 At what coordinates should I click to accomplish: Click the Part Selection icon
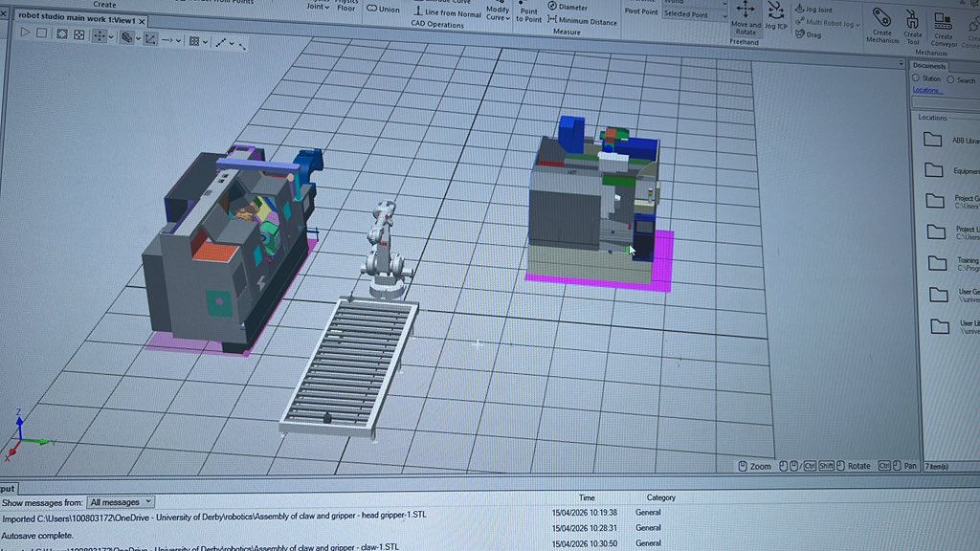pyautogui.click(x=127, y=38)
